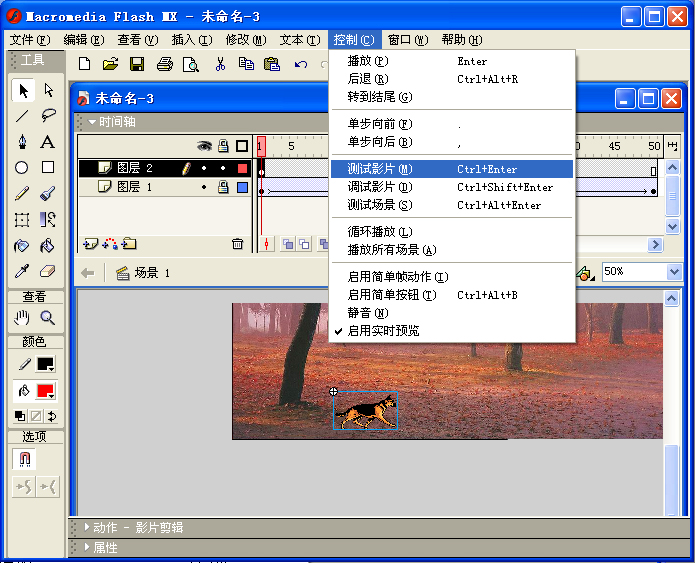
Task: Select the Oval tool
Action: (22, 168)
